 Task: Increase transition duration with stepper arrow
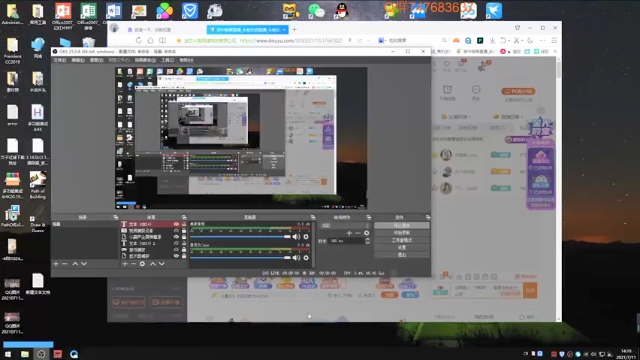(x=367, y=239)
